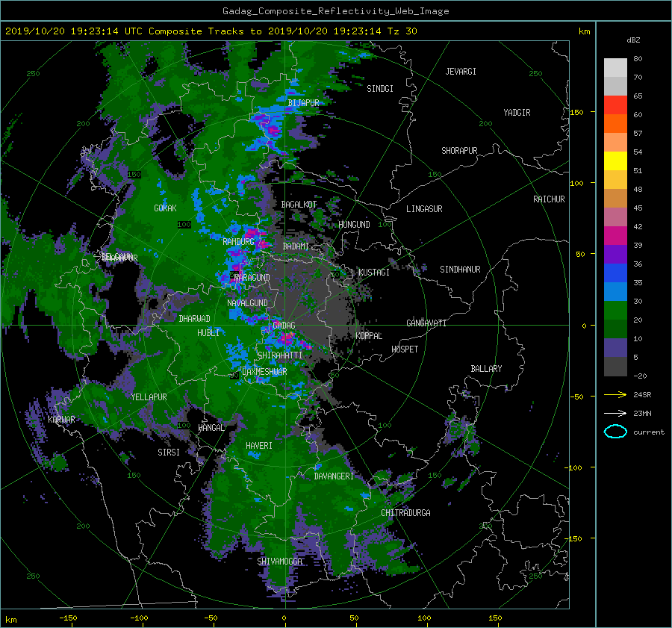Select the bright blue 35 dBZ swatch

coord(615,273)
